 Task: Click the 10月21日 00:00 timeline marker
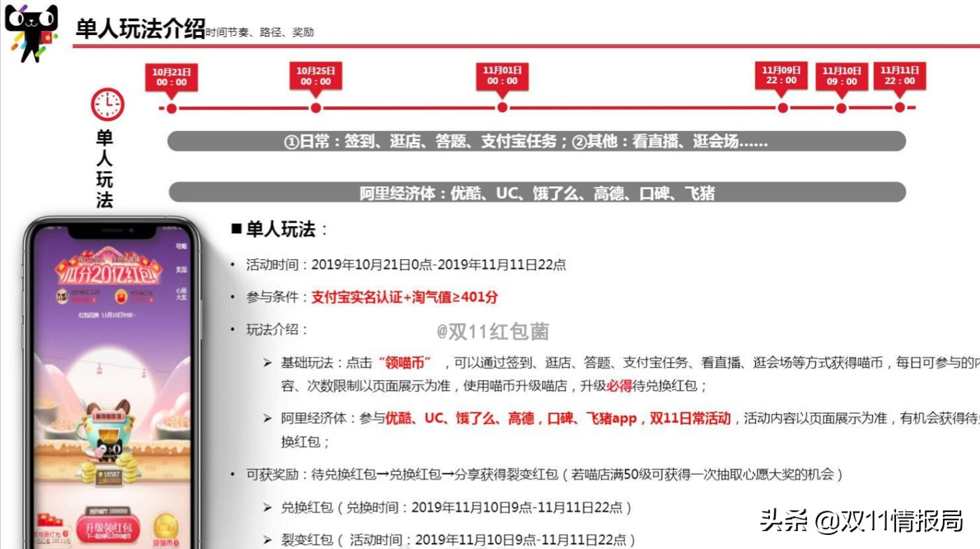[172, 77]
